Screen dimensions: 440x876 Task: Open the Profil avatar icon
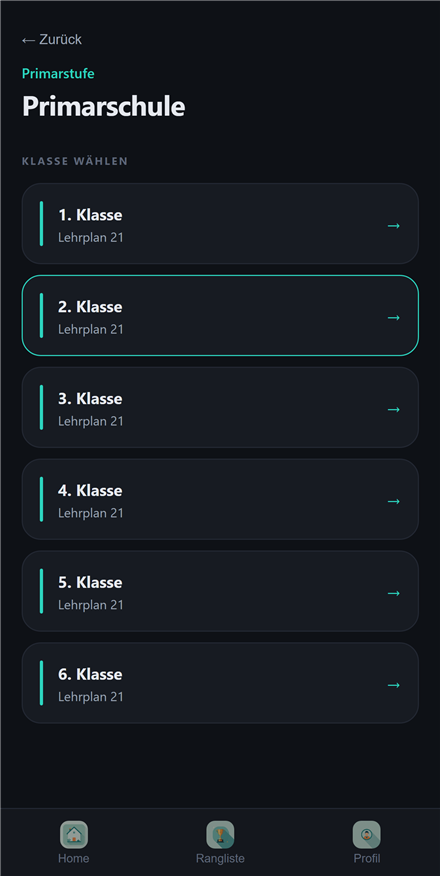coord(366,835)
